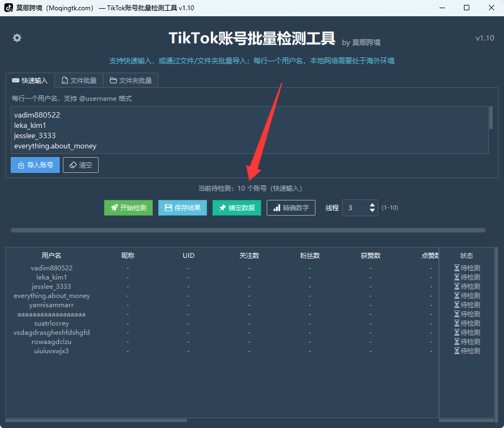The width and height of the screenshot is (504, 428).
Task: Click inside the username text area
Action: [x=250, y=130]
